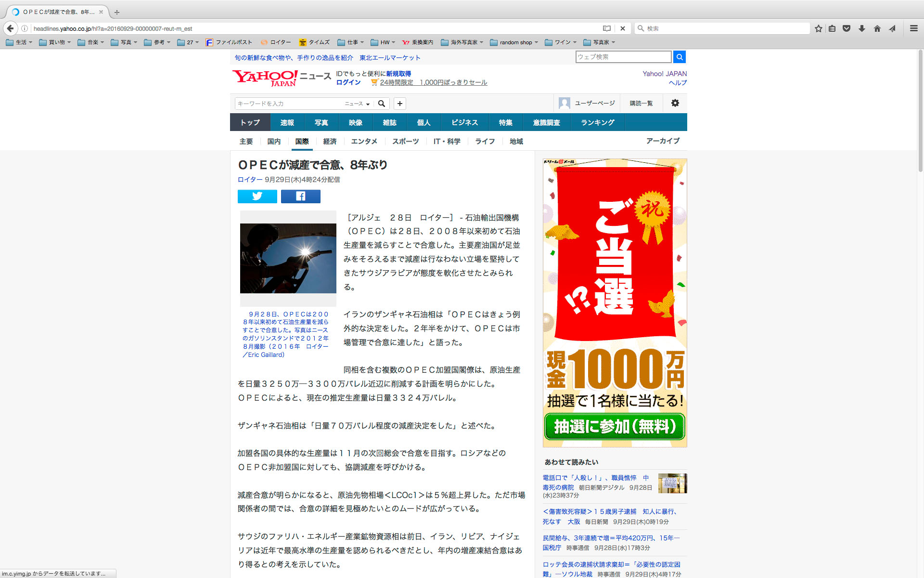
Task: Expand the ニュース search category dropdown
Action: tap(357, 104)
